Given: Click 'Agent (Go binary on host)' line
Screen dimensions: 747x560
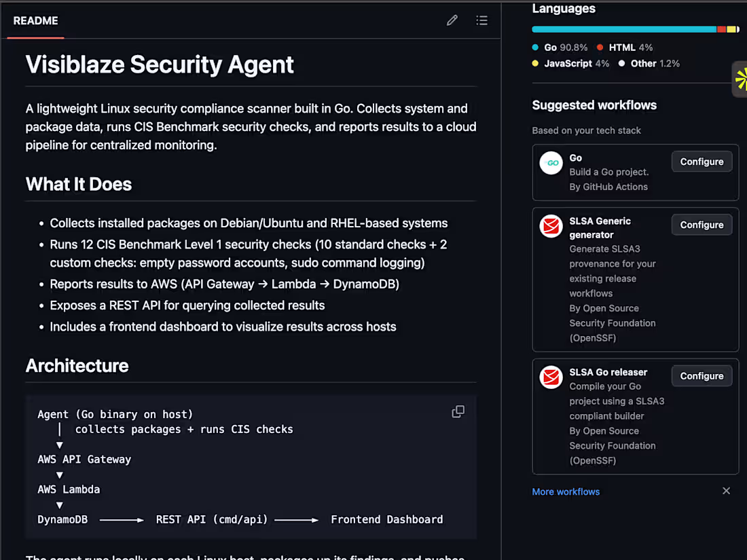Looking at the screenshot, I should (115, 414).
